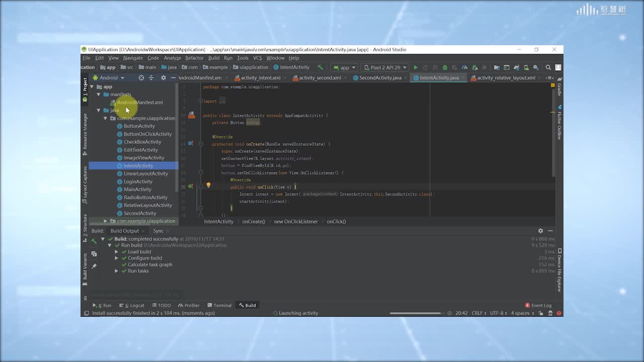Open the Pixel 2 API 29 device dropdown

click(x=385, y=67)
